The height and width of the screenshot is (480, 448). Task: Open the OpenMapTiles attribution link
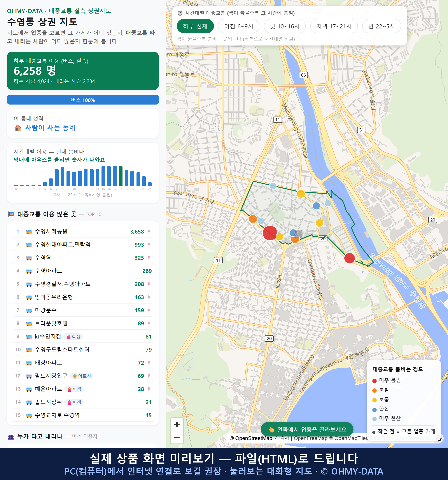349,438
